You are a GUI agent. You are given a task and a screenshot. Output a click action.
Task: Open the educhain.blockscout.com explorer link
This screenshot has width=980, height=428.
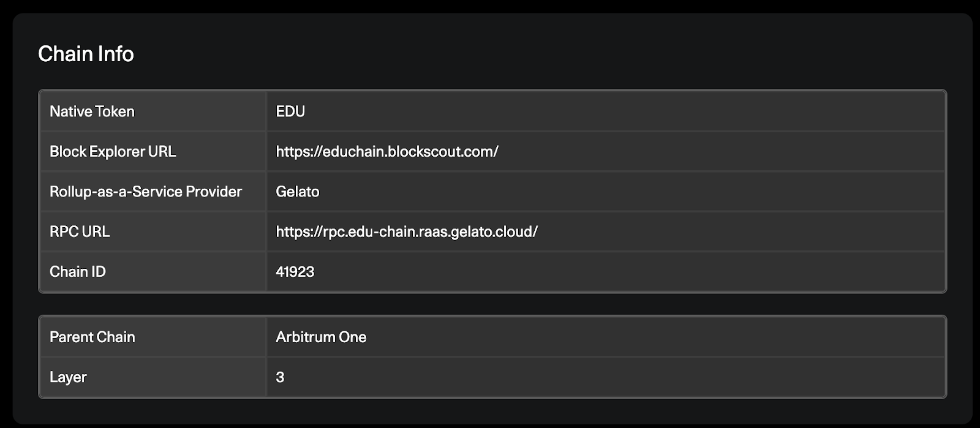click(387, 152)
